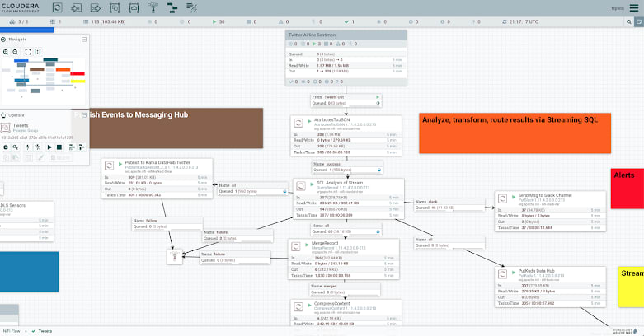Collapse the Operate panel
The image size is (644, 336).
point(84,115)
